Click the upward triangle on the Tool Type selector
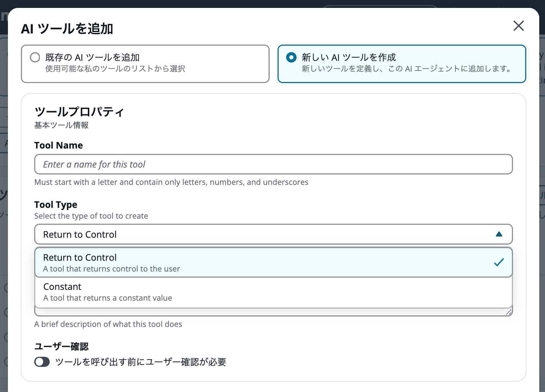545x392 pixels. [x=499, y=234]
